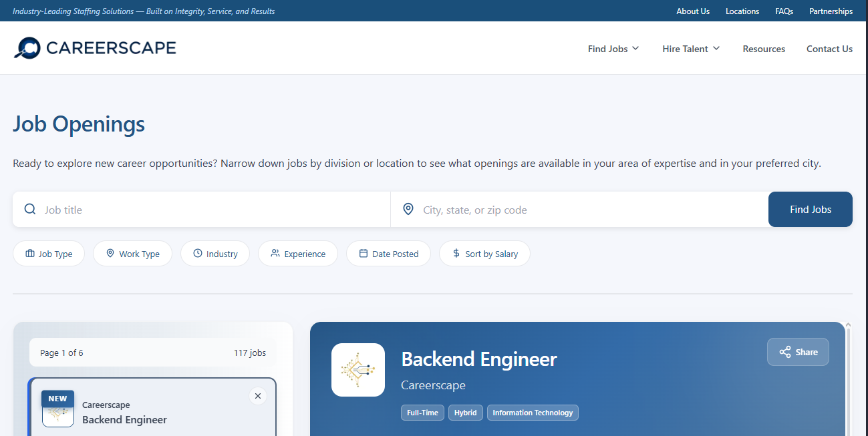Viewport: 868px width, 436px height.
Task: Open the Job Type filter dropdown
Action: tap(49, 253)
